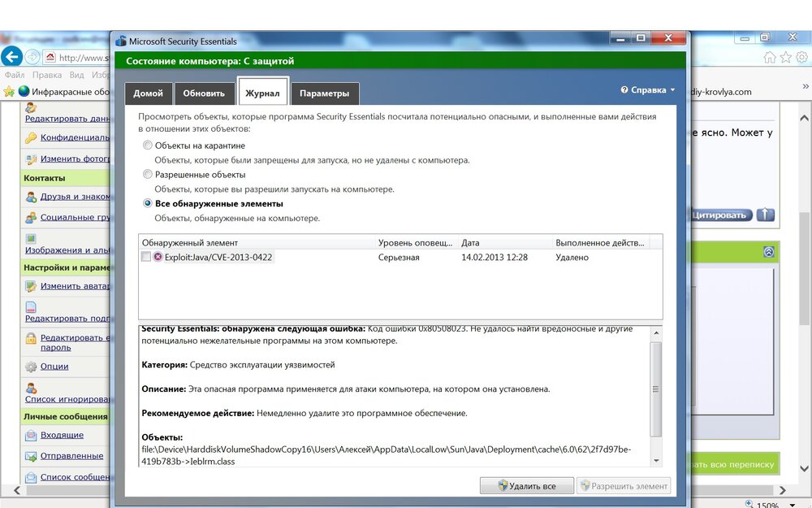Image resolution: width=812 pixels, height=508 pixels.
Task: Select the Объекты на карантине radio button
Action: point(147,145)
